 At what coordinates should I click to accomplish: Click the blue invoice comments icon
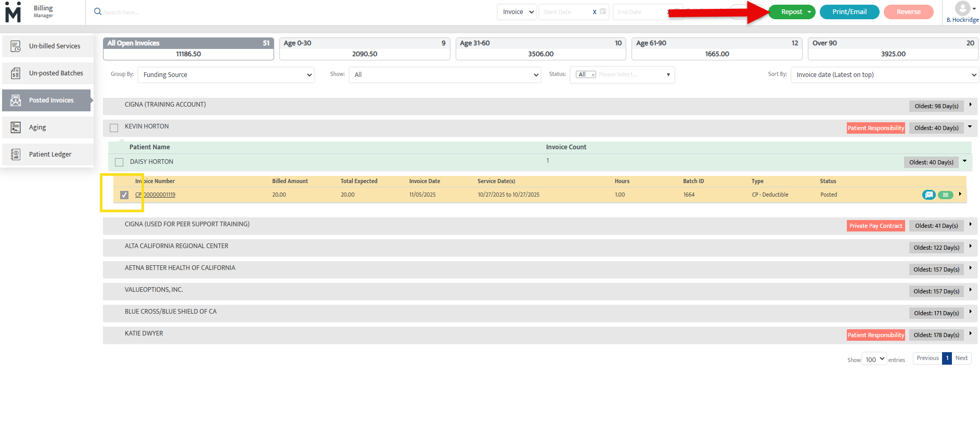coord(929,195)
